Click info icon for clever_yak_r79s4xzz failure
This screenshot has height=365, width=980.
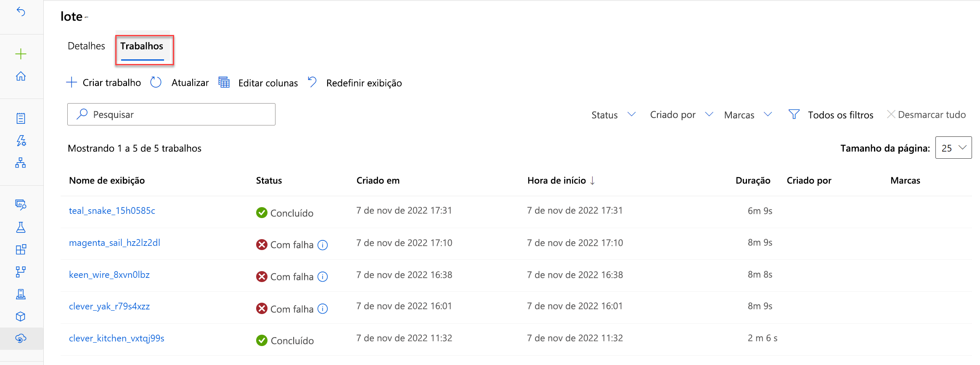323,309
